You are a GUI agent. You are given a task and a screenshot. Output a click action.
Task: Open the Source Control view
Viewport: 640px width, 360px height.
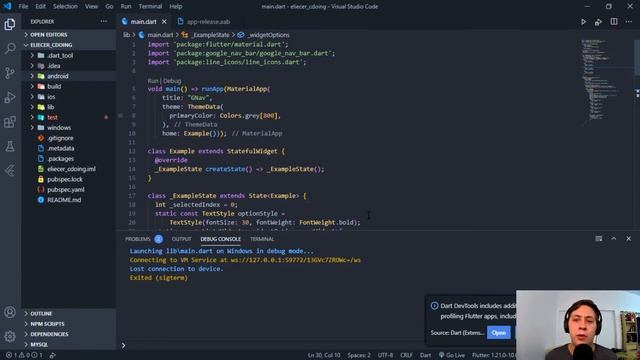10,73
